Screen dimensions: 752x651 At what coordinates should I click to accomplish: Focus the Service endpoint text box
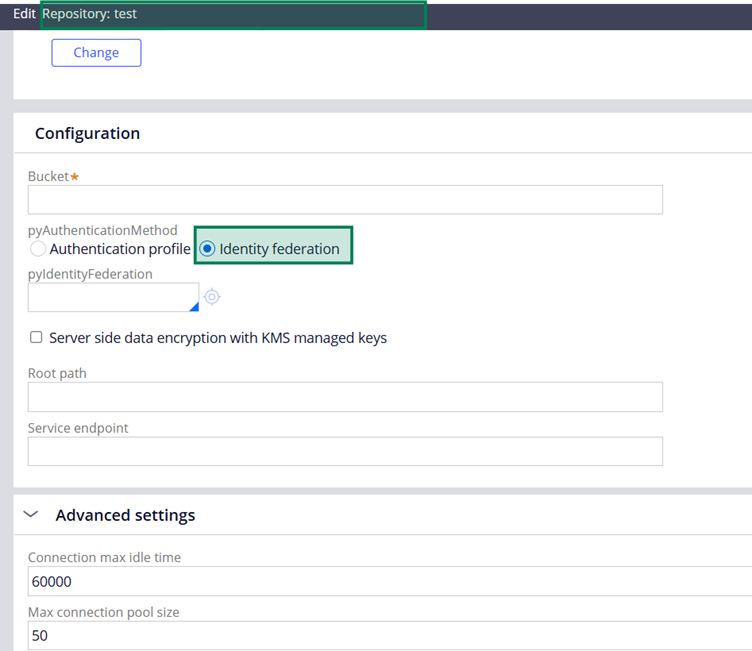[345, 451]
